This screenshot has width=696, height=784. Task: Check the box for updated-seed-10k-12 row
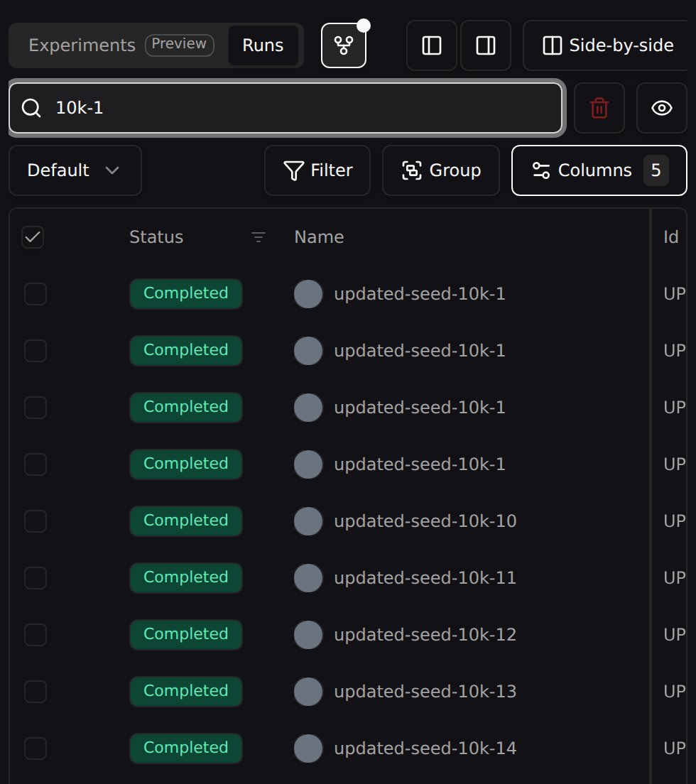(x=36, y=635)
